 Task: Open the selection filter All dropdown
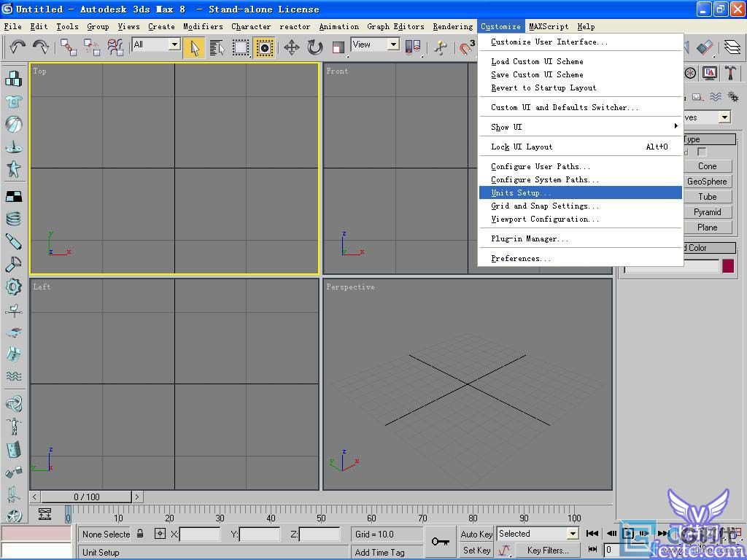[174, 44]
